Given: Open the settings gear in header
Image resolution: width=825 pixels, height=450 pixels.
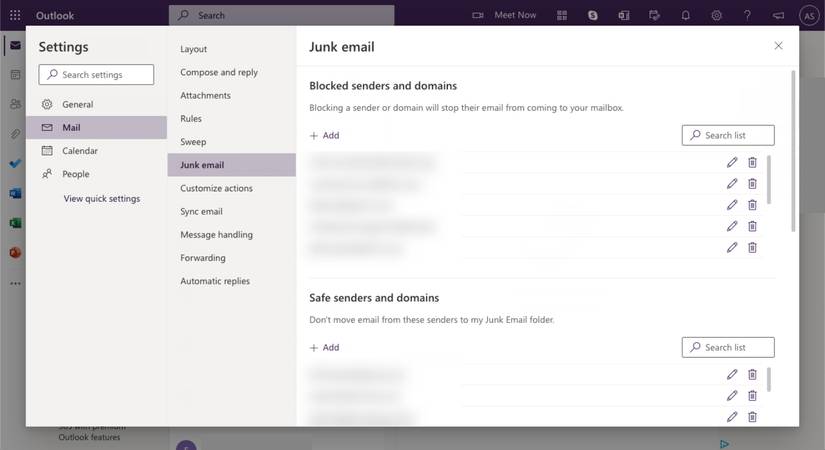Looking at the screenshot, I should 717,15.
